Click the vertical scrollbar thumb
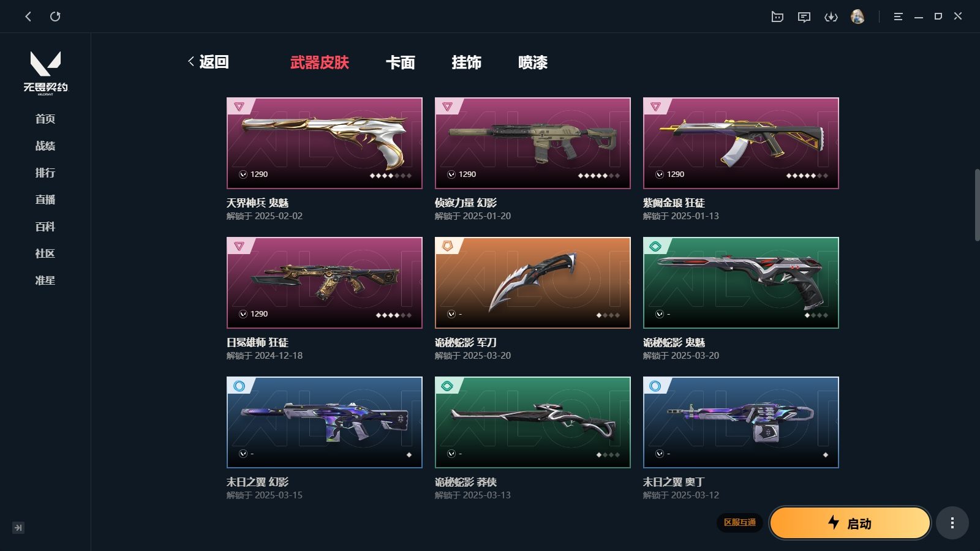The height and width of the screenshot is (551, 980). pyautogui.click(x=977, y=205)
